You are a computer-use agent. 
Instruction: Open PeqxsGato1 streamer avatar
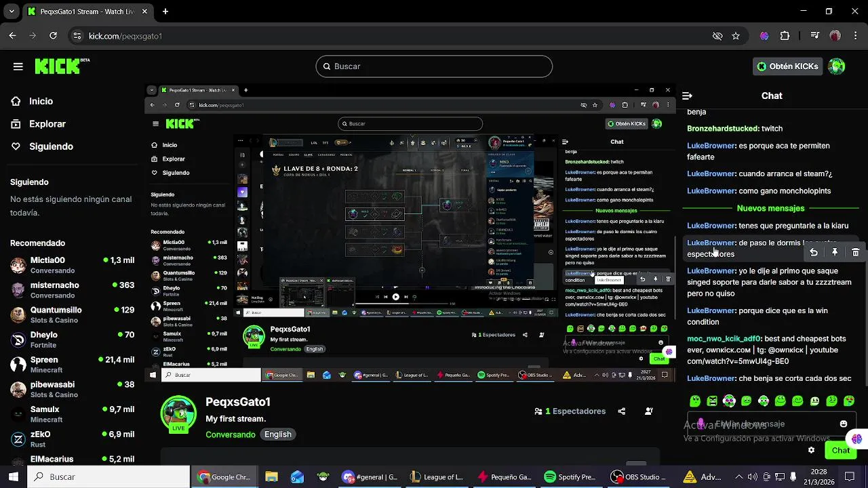pos(179,415)
